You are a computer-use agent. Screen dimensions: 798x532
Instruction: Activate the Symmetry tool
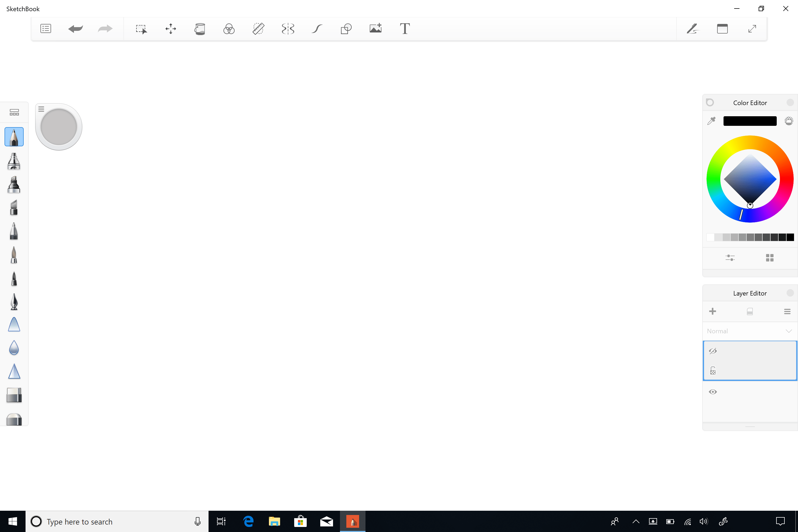click(x=287, y=29)
